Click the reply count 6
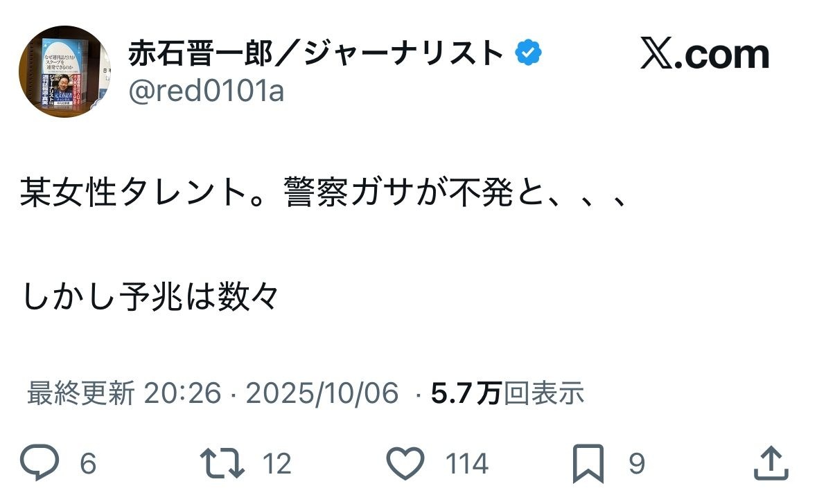 point(87,464)
